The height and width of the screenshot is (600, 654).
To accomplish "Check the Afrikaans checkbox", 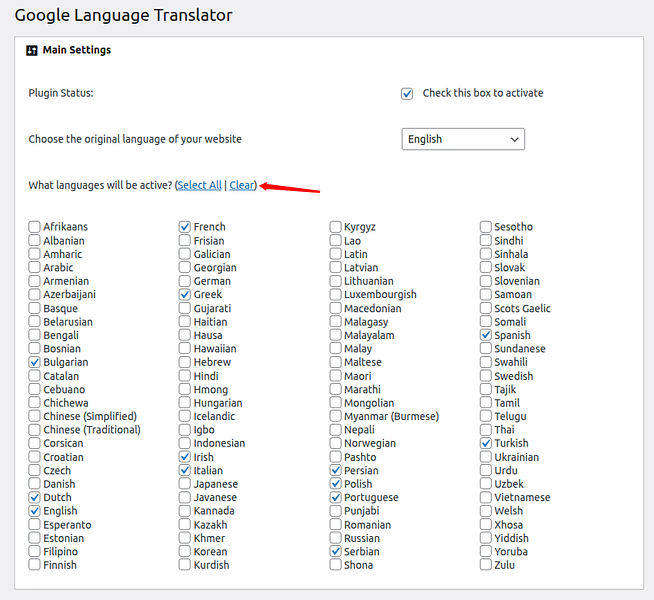I will click(x=34, y=227).
